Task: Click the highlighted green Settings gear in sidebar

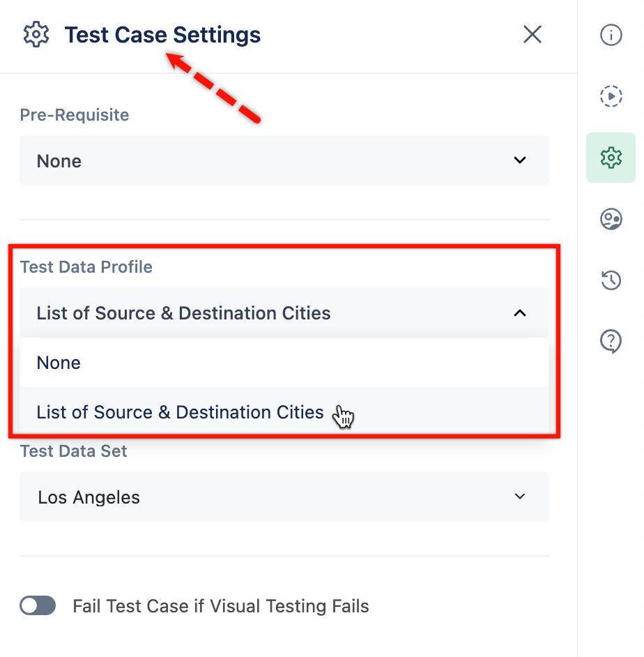Action: point(611,158)
